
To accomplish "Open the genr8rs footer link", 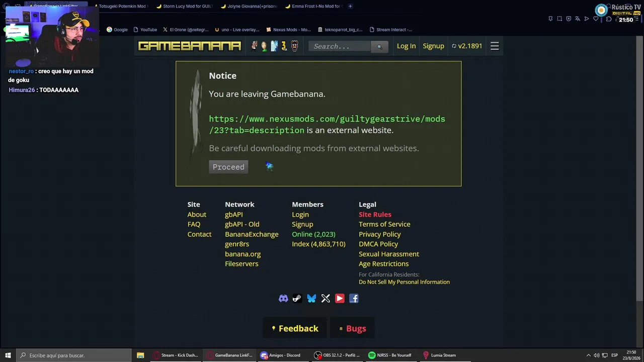I will click(237, 244).
